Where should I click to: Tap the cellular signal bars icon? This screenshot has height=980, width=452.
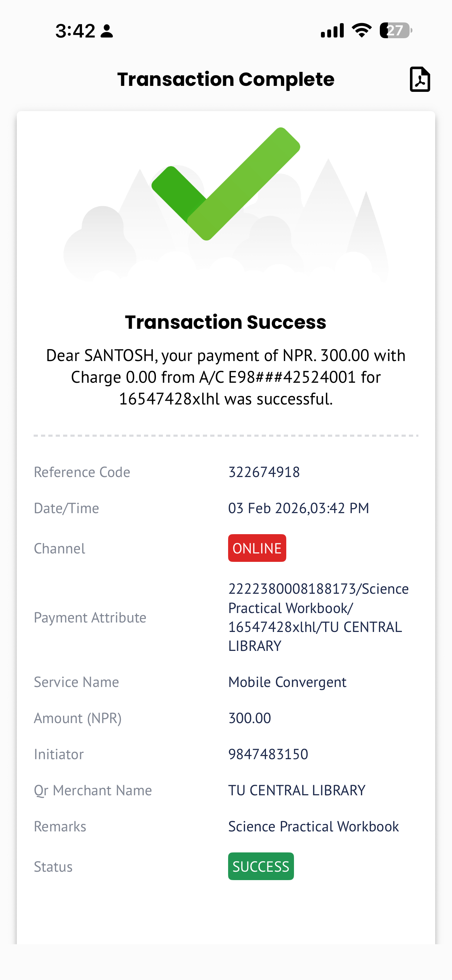pos(332,30)
